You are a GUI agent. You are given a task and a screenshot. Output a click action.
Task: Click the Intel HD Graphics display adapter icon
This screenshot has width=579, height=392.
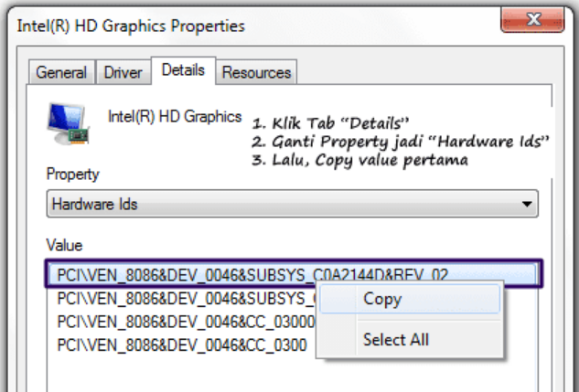tap(68, 123)
